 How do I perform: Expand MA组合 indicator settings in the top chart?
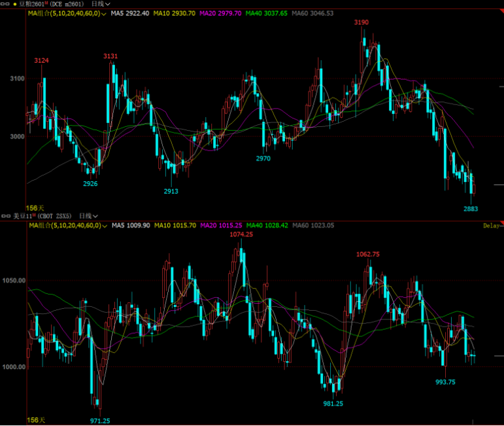coord(104,13)
